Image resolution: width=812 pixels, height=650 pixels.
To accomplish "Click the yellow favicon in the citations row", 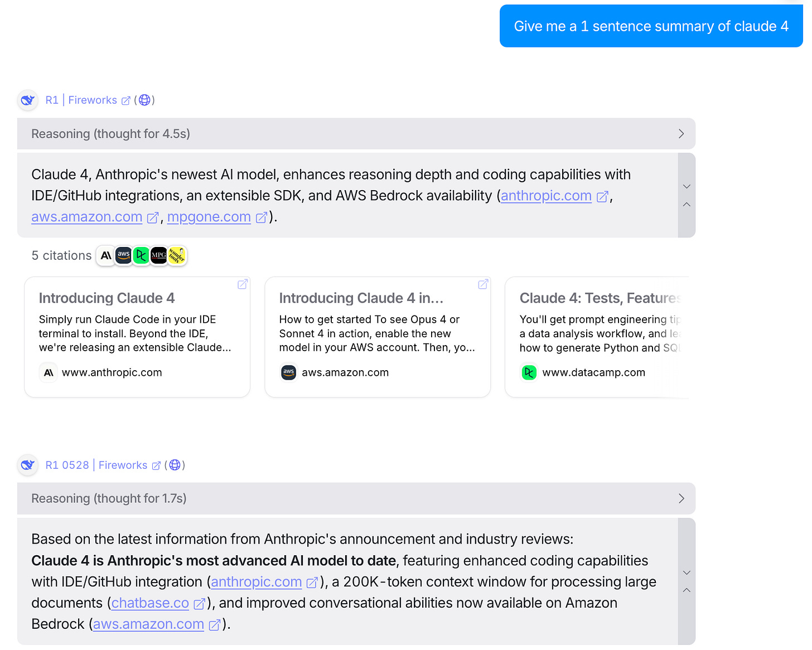I will pos(177,256).
